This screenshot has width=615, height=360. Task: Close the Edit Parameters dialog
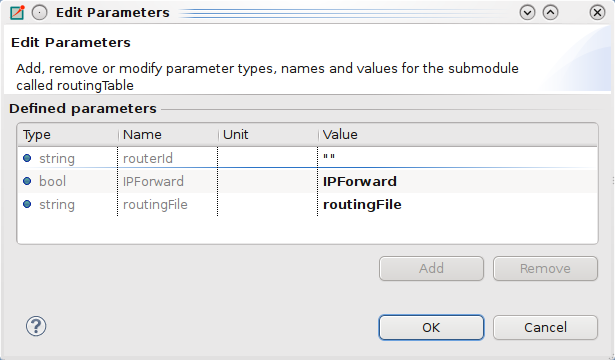point(597,13)
